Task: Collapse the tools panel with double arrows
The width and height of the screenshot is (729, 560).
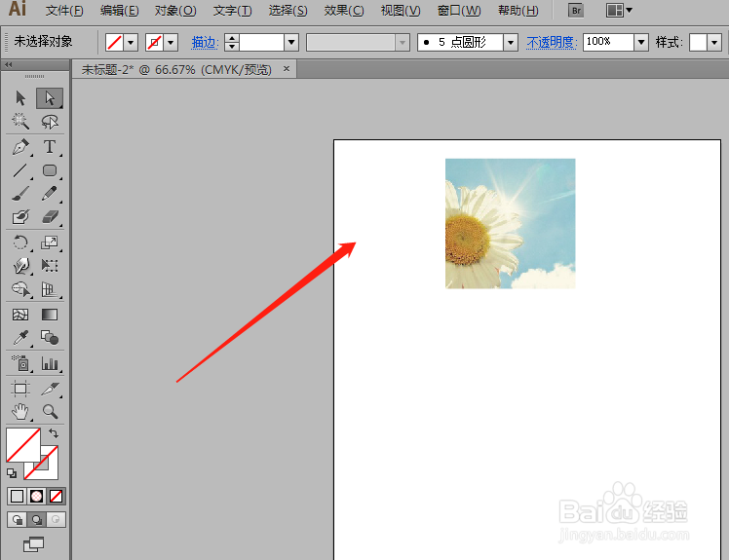Action: coord(8,64)
